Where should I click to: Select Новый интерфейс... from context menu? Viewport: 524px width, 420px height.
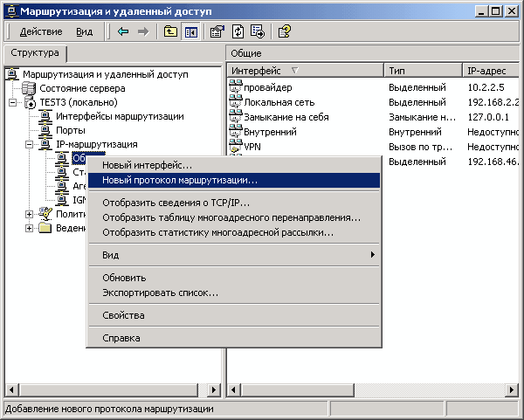(x=147, y=164)
